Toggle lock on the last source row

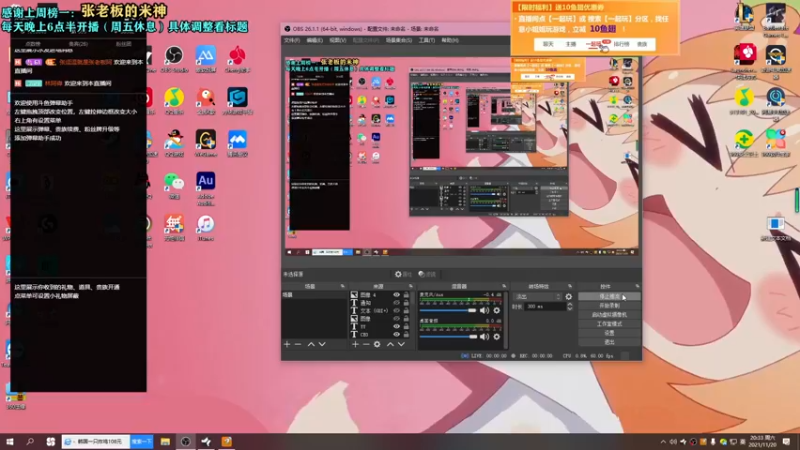(x=406, y=334)
